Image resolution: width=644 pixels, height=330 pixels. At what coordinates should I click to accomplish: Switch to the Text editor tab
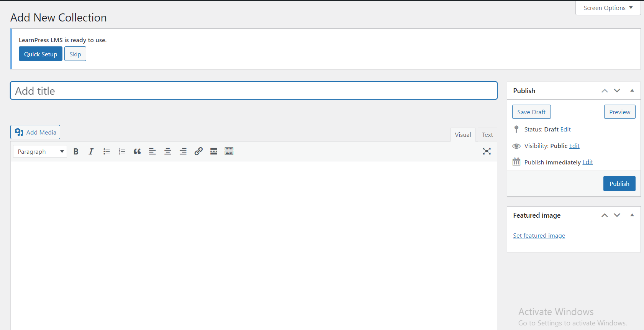point(487,135)
